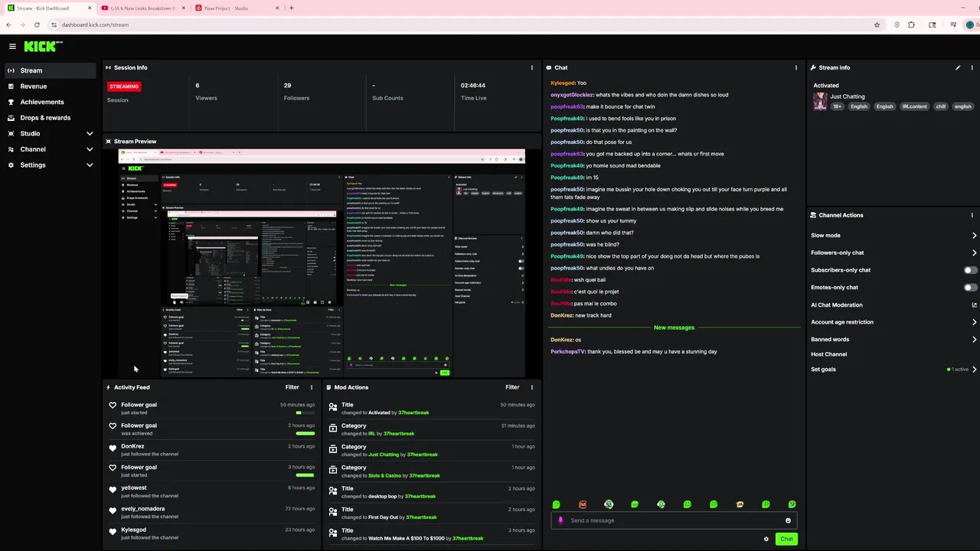Viewport: 980px width, 551px height.
Task: Open emoji picker in message box
Action: [788, 520]
